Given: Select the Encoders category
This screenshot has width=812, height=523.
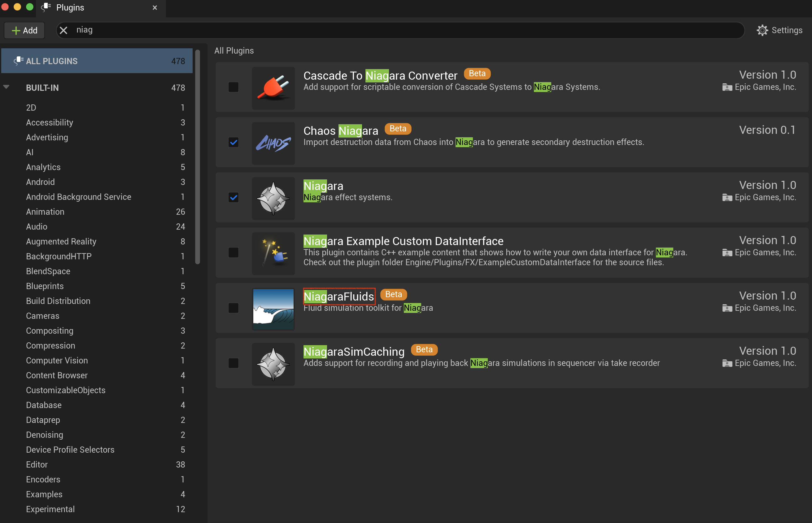Looking at the screenshot, I should (97, 480).
